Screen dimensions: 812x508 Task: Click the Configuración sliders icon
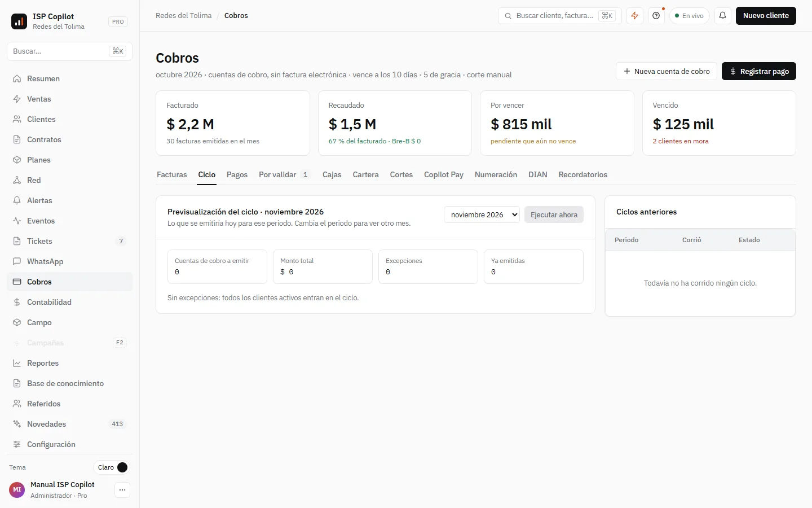point(17,444)
